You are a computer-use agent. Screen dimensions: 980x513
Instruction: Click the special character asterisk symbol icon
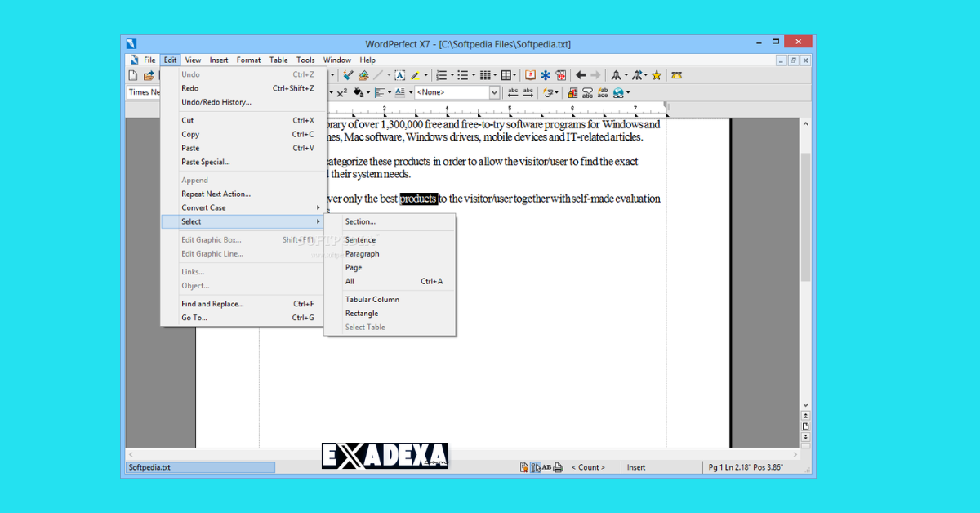click(546, 74)
